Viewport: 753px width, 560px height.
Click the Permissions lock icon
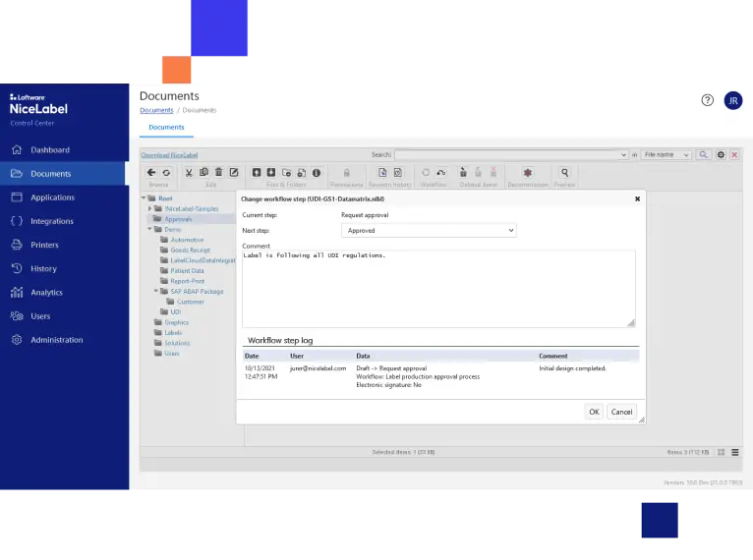click(346, 173)
